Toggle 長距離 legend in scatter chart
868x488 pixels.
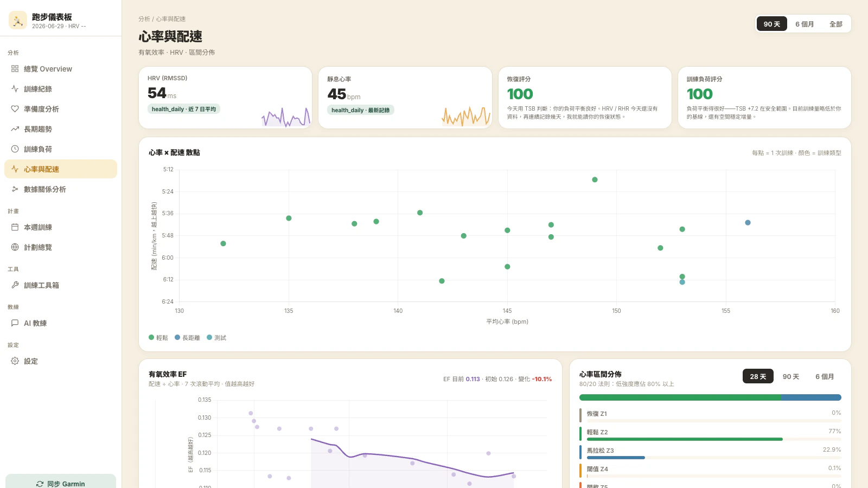click(187, 337)
